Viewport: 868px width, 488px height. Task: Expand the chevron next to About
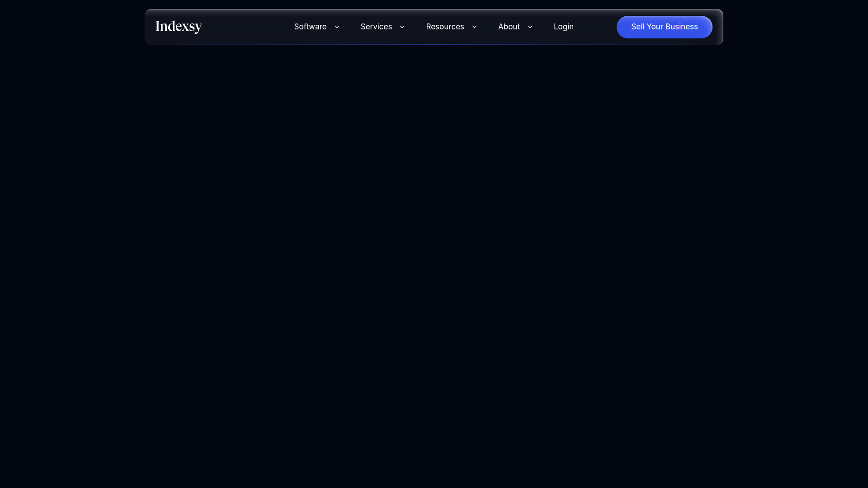tap(530, 27)
